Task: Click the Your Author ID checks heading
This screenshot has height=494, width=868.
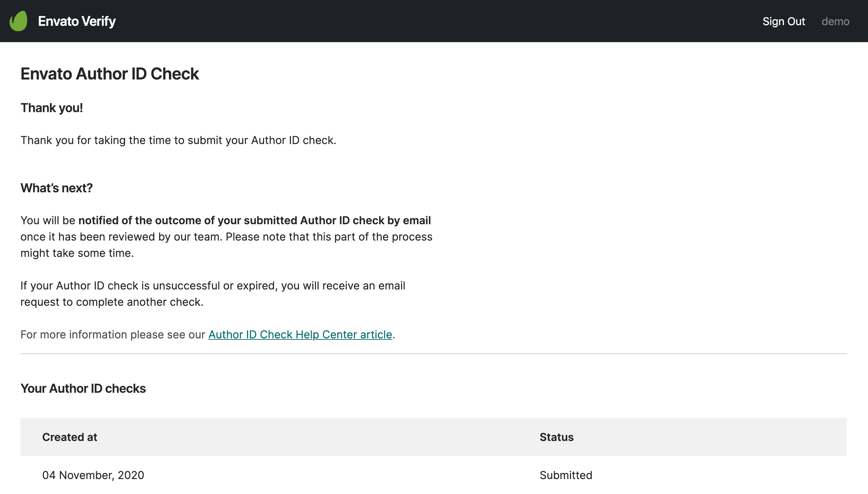Action: click(83, 388)
